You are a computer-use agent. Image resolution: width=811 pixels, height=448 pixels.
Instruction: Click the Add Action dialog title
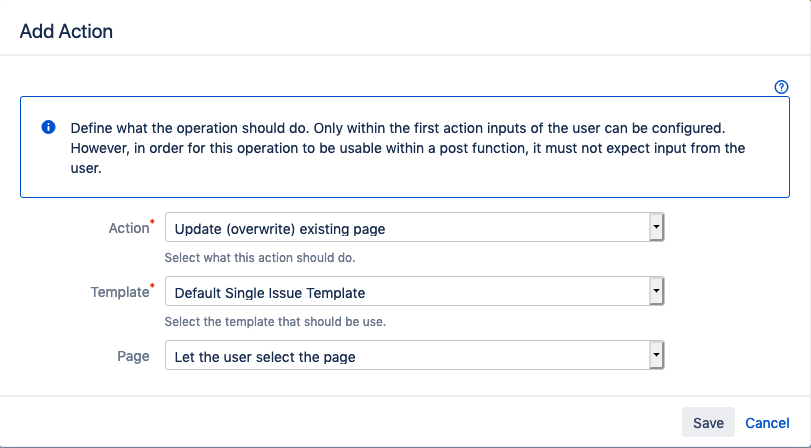pyautogui.click(x=66, y=31)
